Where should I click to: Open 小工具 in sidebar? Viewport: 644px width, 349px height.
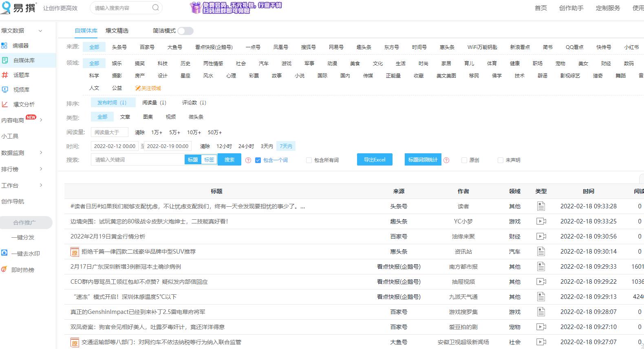coord(10,136)
